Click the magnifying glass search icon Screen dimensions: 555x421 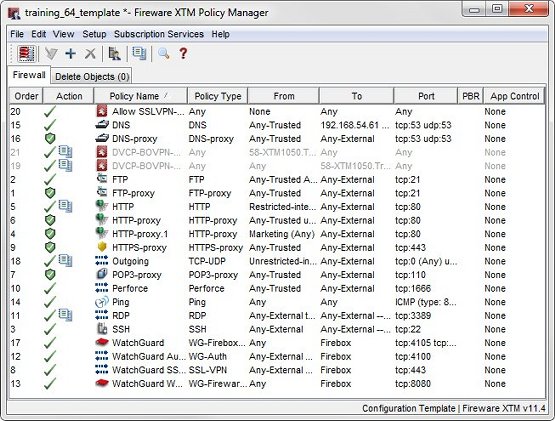click(164, 53)
